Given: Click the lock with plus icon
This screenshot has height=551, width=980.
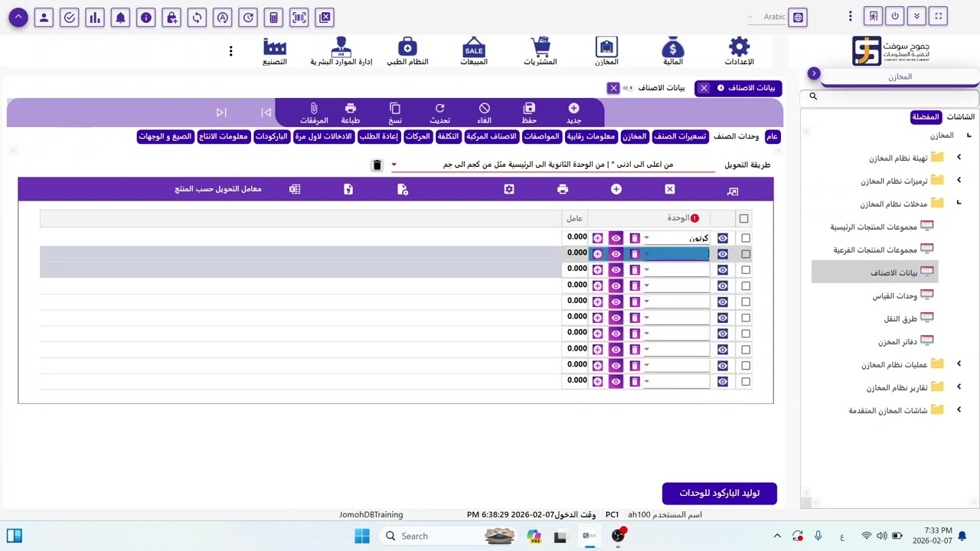Looking at the screenshot, I should [x=171, y=17].
